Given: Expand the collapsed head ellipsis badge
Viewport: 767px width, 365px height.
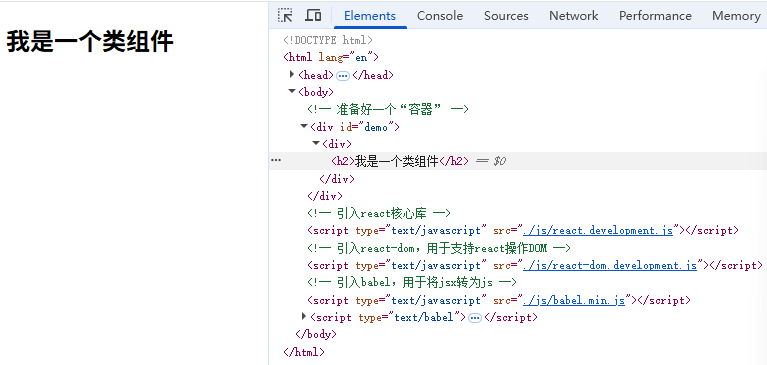Looking at the screenshot, I should 343,76.
